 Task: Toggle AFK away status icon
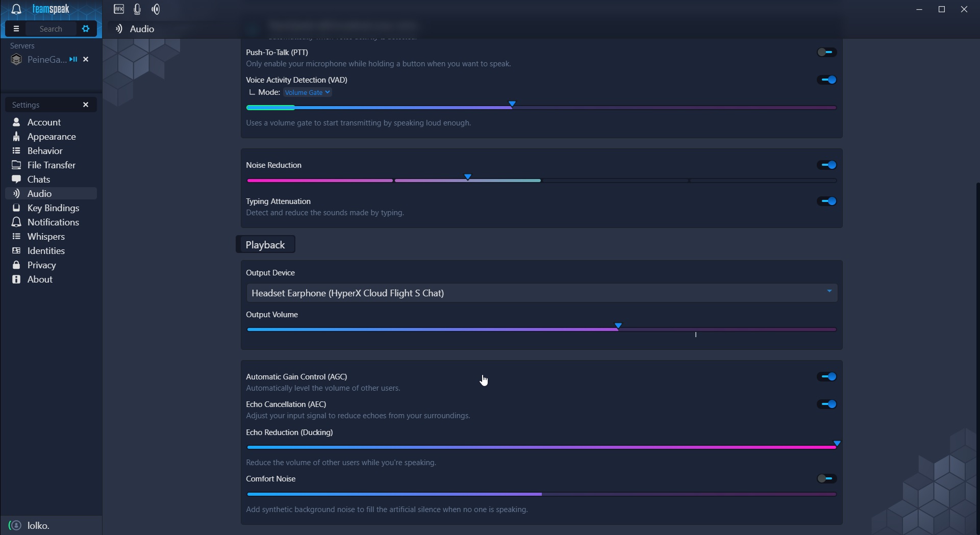(119, 9)
